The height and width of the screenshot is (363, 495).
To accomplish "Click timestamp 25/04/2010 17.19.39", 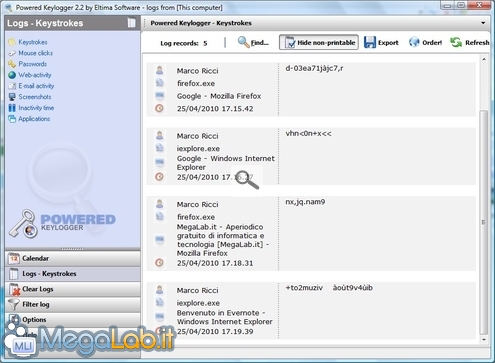I will click(x=215, y=332).
